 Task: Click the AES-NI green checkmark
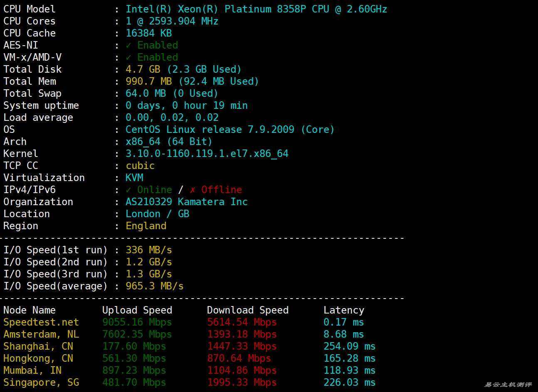(x=128, y=45)
